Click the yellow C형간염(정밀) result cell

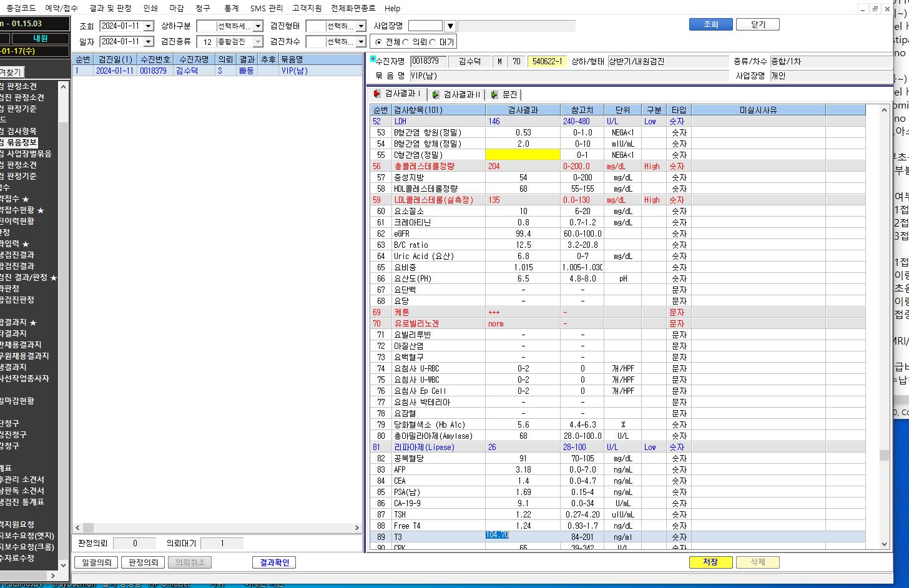tap(523, 155)
